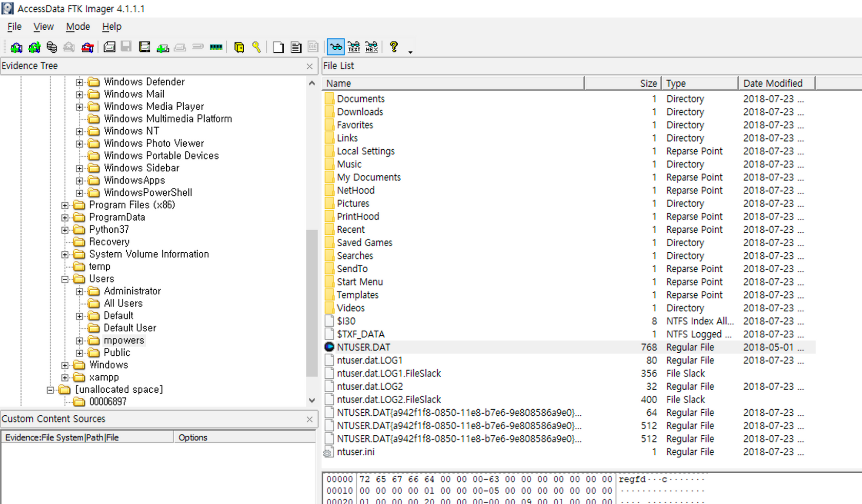The image size is (862, 504).
Task: Expand the Administrator user folder node
Action: [x=80, y=291]
